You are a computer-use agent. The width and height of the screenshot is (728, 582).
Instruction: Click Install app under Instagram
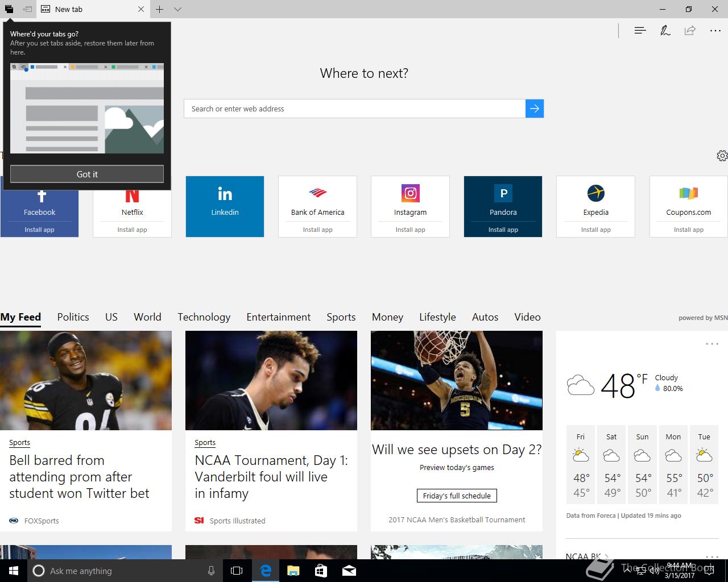coord(410,230)
